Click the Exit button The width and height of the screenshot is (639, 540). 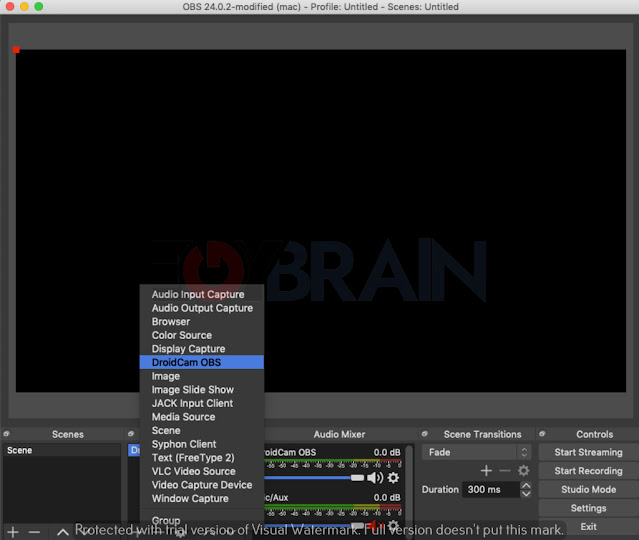point(588,527)
